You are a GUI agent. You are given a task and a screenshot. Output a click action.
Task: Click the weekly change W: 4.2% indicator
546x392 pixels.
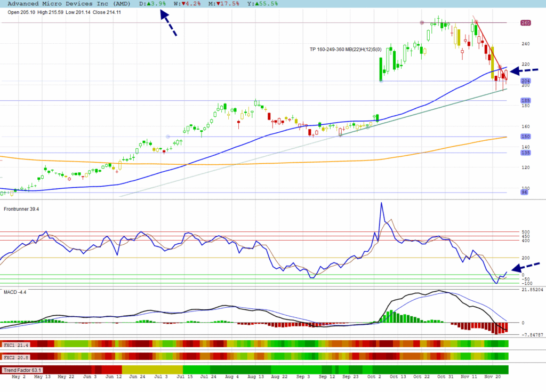pyautogui.click(x=187, y=3)
